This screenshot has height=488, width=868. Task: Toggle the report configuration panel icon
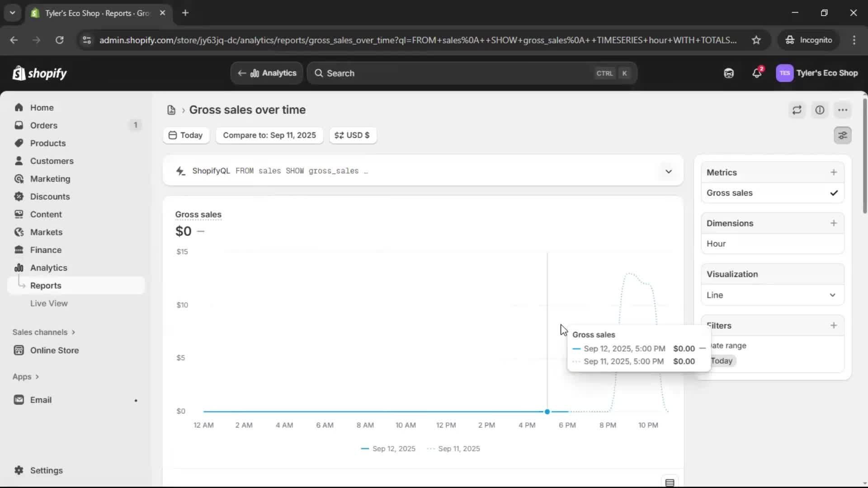click(843, 136)
